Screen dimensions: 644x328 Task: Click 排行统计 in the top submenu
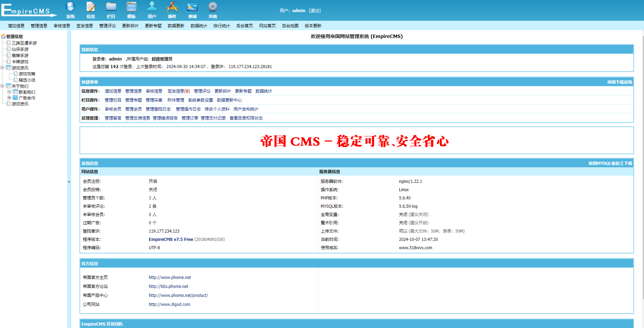[x=222, y=26]
